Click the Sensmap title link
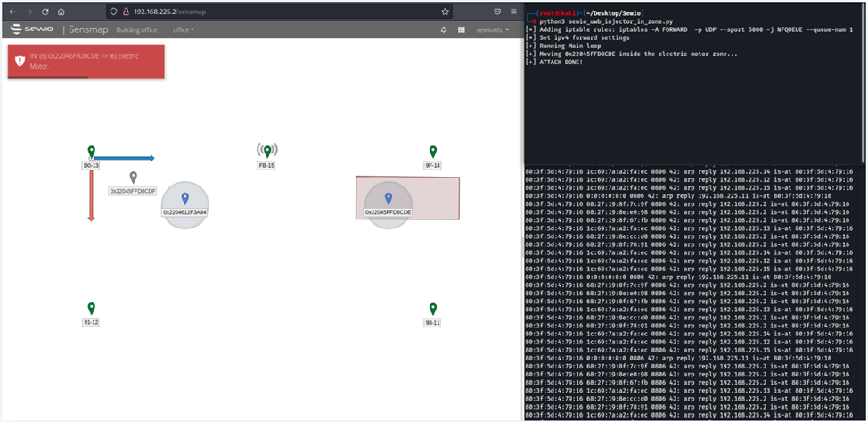868x422 pixels. 88,30
